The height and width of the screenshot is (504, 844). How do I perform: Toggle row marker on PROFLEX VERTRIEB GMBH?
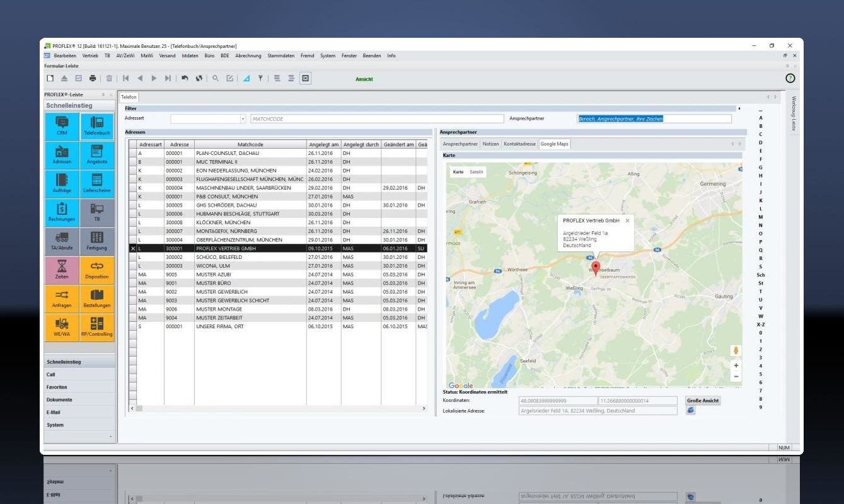[132, 249]
